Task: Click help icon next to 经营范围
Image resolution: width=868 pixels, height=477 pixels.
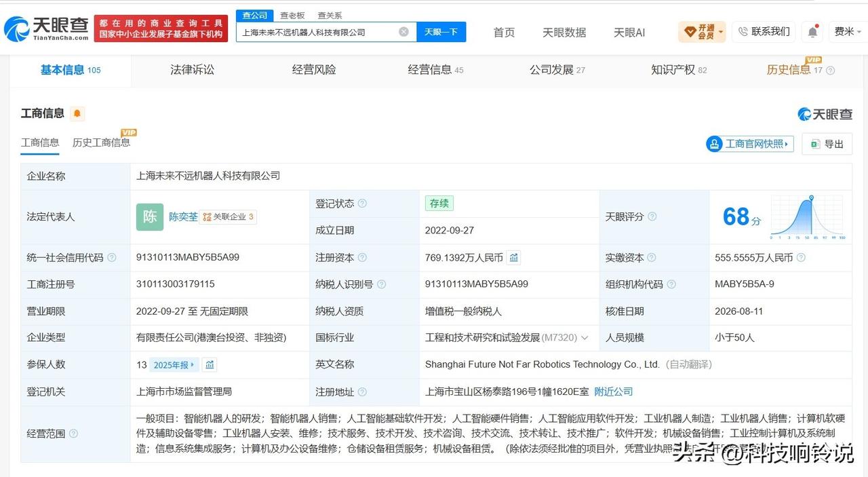Action: tap(73, 434)
